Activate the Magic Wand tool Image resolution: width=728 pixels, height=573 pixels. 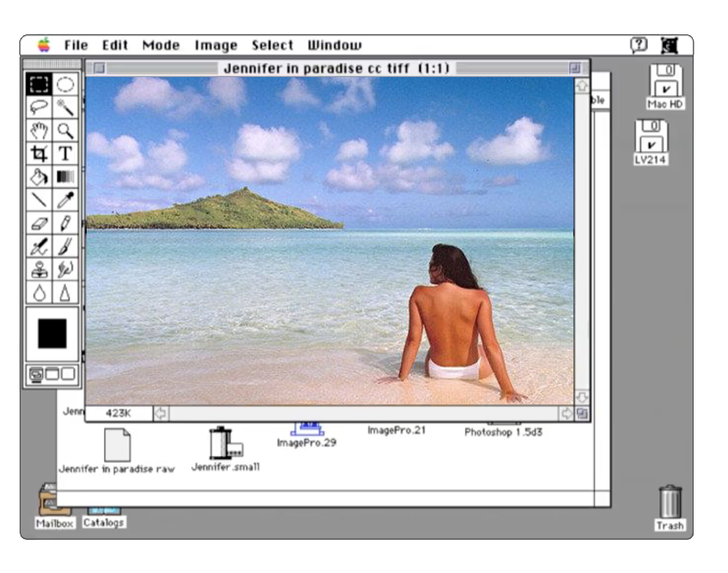pos(65,107)
